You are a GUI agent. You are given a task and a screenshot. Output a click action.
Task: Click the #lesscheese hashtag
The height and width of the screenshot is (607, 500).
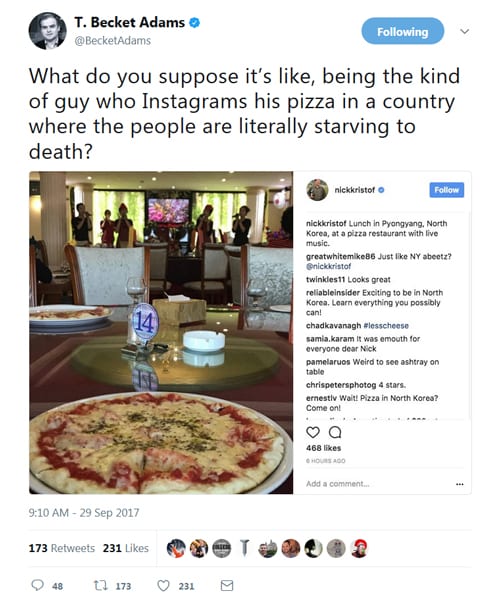coord(386,326)
